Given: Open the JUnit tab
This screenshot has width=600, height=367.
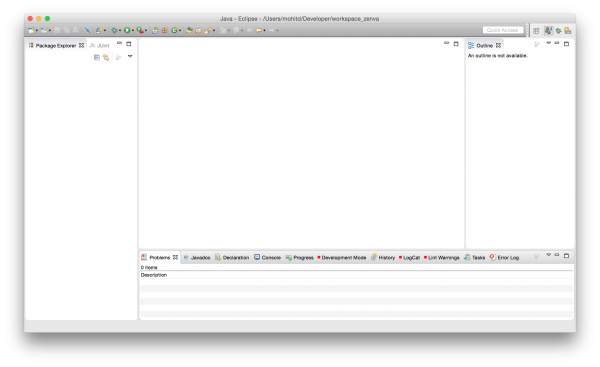Looking at the screenshot, I should point(99,46).
